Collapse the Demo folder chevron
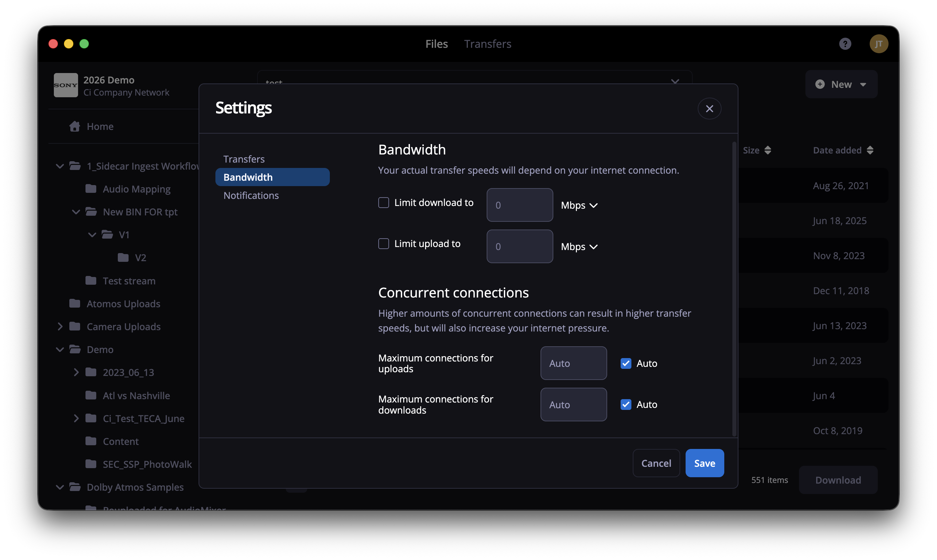 60,349
